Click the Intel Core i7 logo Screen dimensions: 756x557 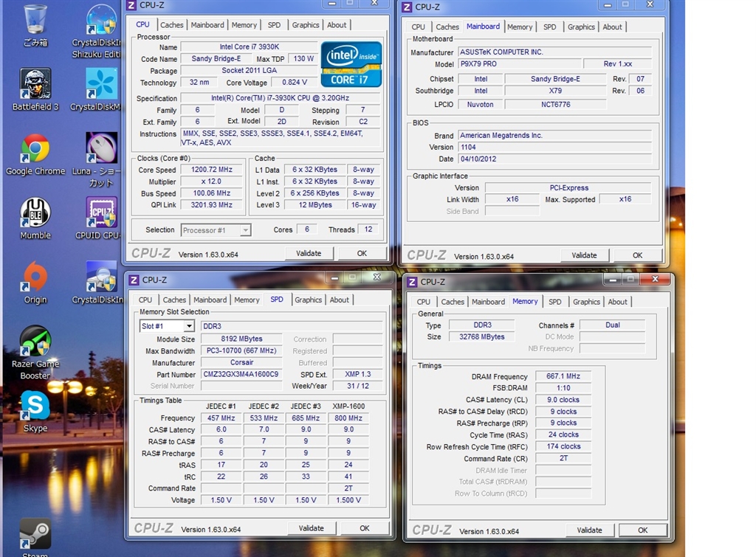click(x=351, y=64)
